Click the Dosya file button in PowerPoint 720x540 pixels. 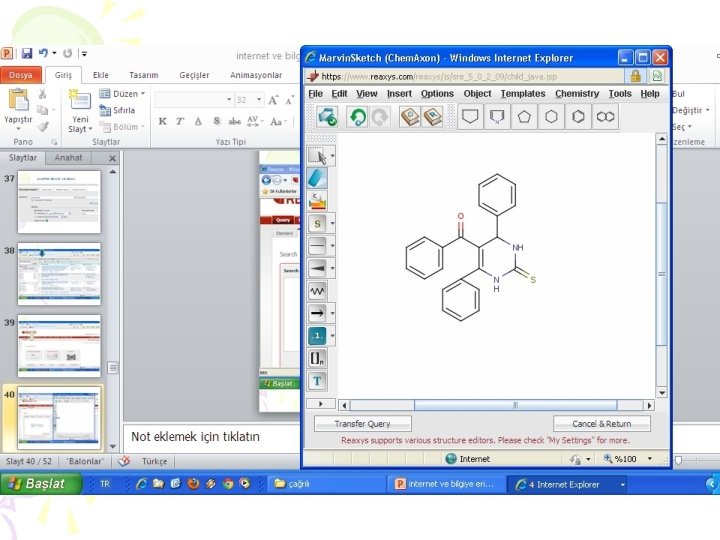21,75
